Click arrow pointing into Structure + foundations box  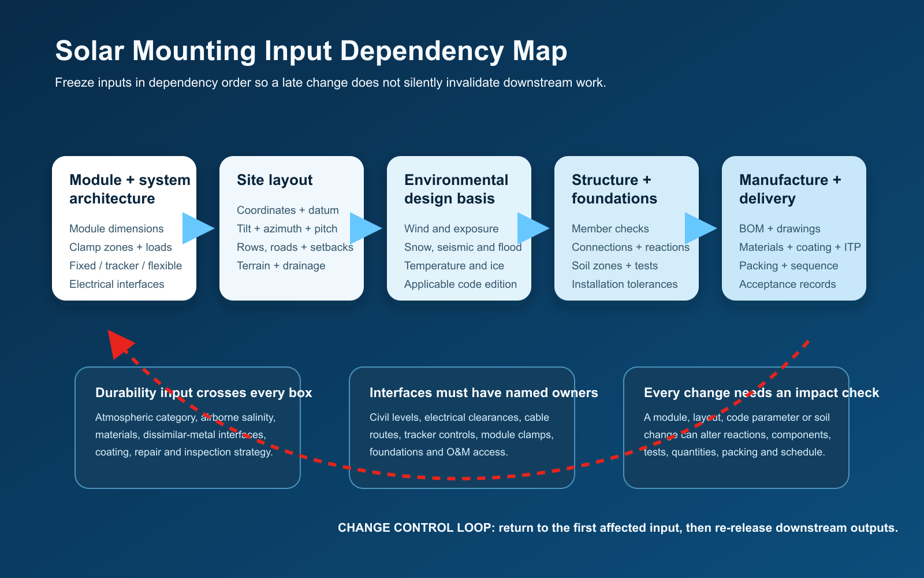click(x=533, y=228)
